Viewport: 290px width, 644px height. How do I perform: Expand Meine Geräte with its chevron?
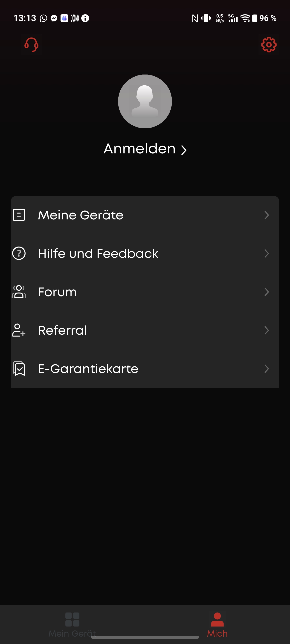[267, 215]
